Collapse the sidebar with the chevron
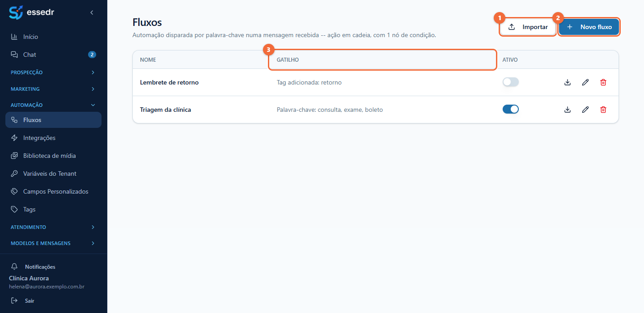This screenshot has height=313, width=644. [92, 13]
